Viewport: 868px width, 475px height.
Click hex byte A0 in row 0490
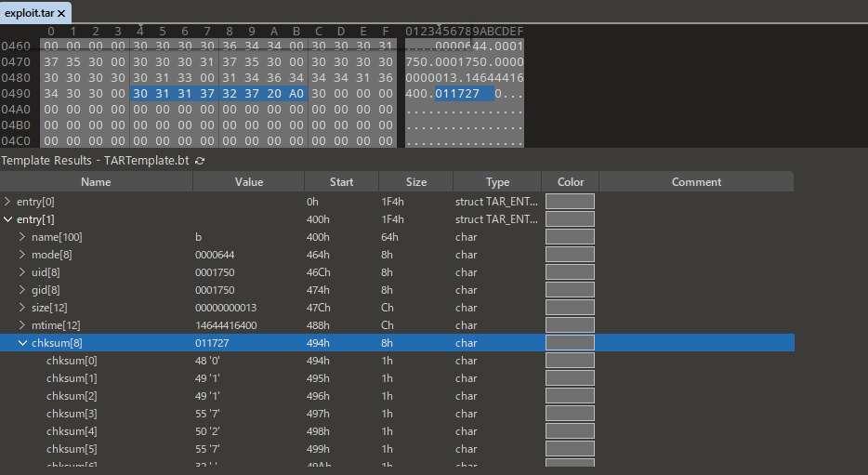tap(296, 94)
